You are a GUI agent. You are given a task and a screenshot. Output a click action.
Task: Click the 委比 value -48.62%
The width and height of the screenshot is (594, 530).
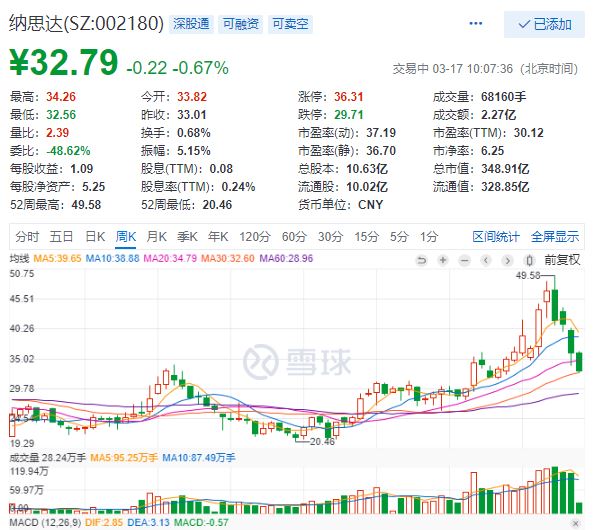[x=68, y=151]
